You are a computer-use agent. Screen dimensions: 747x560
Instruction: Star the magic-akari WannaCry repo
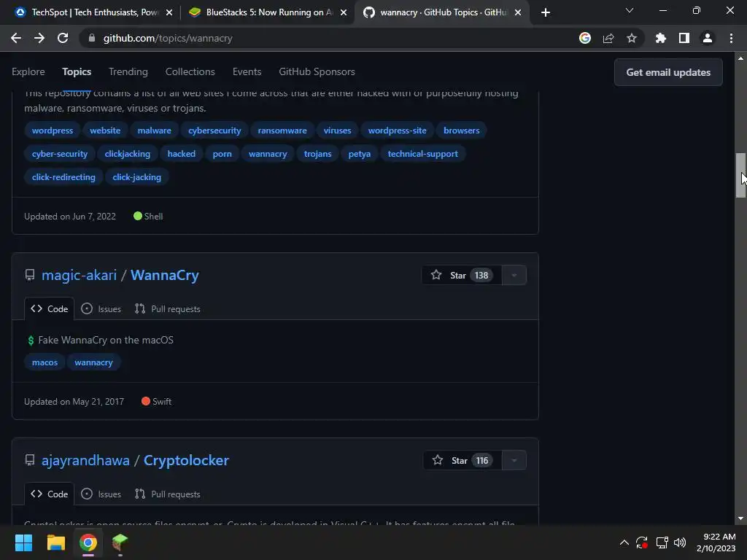[x=461, y=275]
